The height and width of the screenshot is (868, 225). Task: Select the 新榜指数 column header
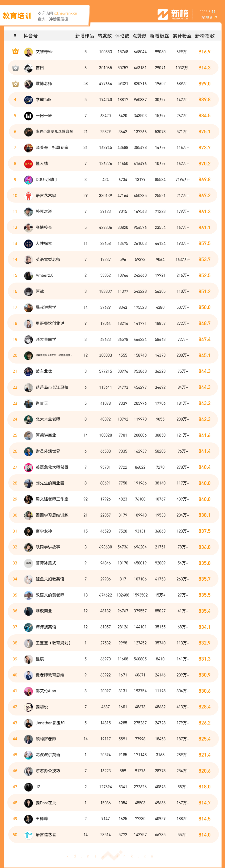(205, 36)
